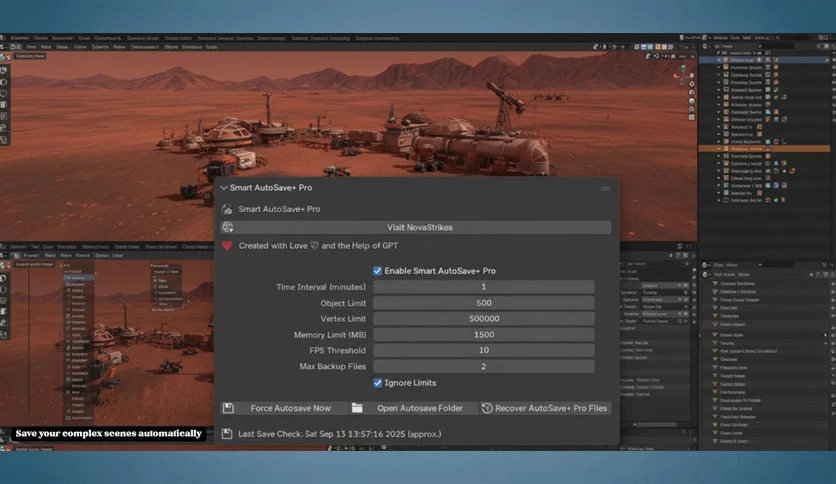Expand the arrow on the orange-highlighted outliner row
The image size is (836, 484).
click(719, 149)
